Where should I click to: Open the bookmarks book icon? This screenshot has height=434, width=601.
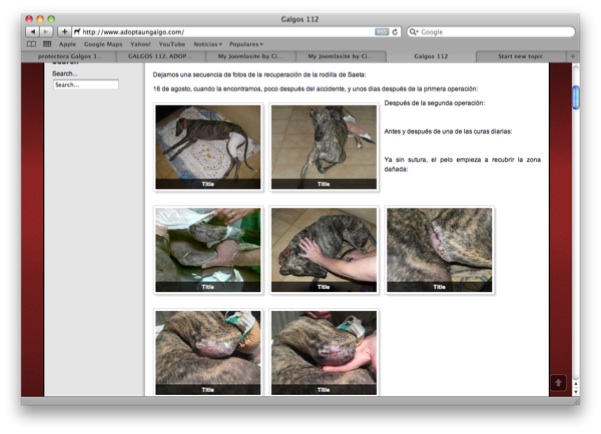(31, 44)
